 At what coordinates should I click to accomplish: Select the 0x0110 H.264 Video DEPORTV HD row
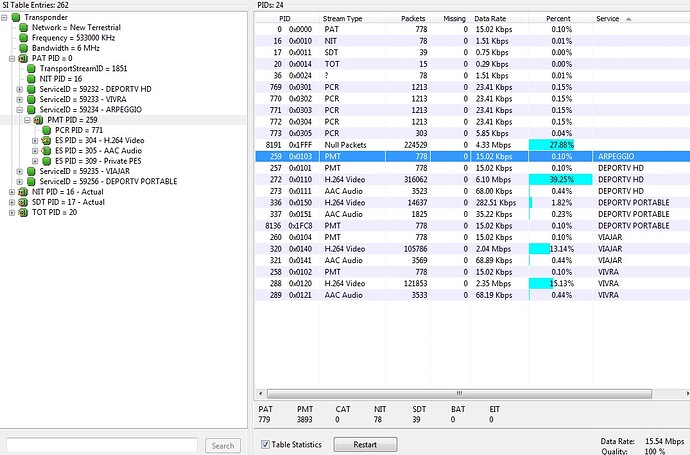click(x=473, y=180)
